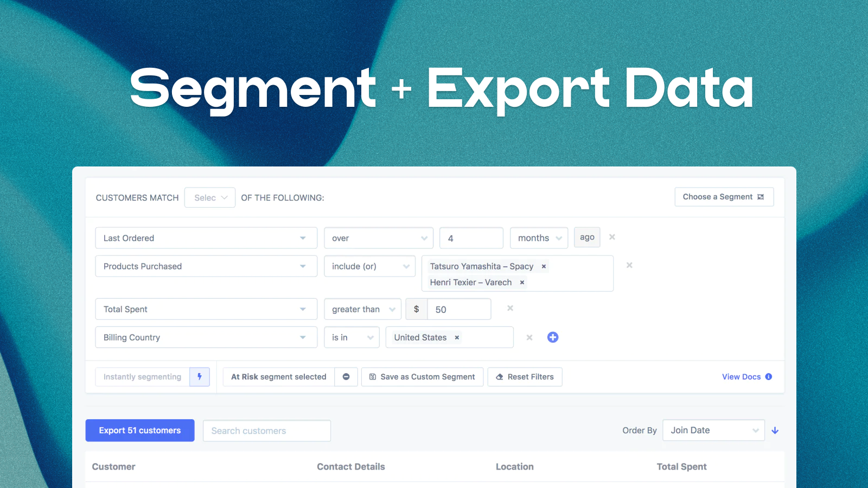Click the blue down arrow to change sort direction
The height and width of the screenshot is (488, 868).
tap(775, 430)
